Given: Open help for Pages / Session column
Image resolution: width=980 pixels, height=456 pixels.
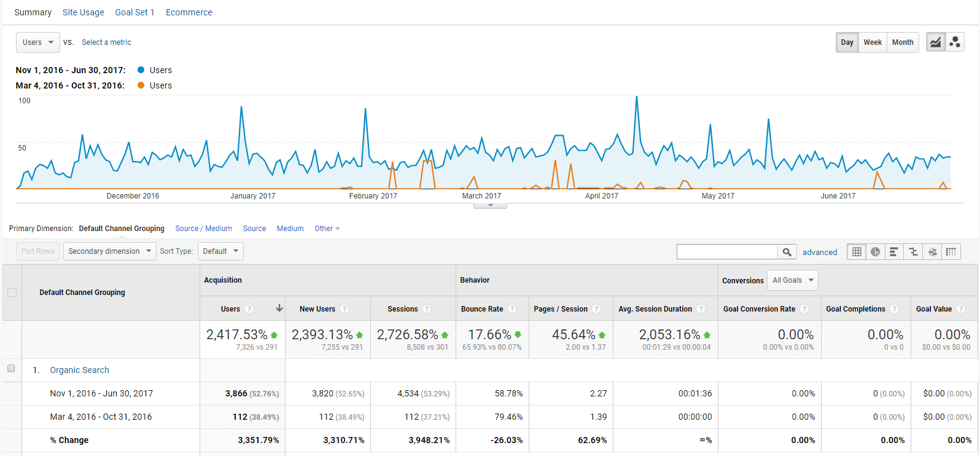Looking at the screenshot, I should click(596, 309).
